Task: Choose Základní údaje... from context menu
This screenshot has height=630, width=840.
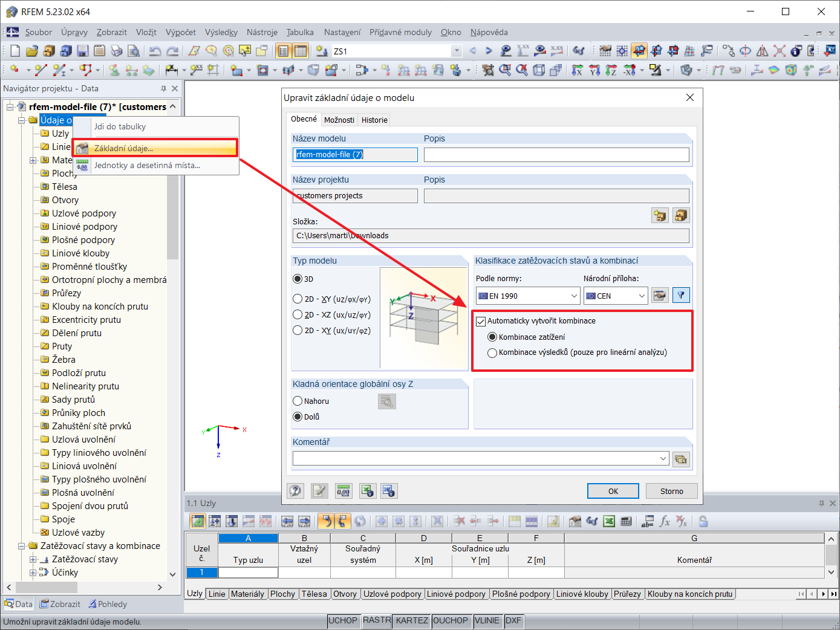Action: coord(155,148)
